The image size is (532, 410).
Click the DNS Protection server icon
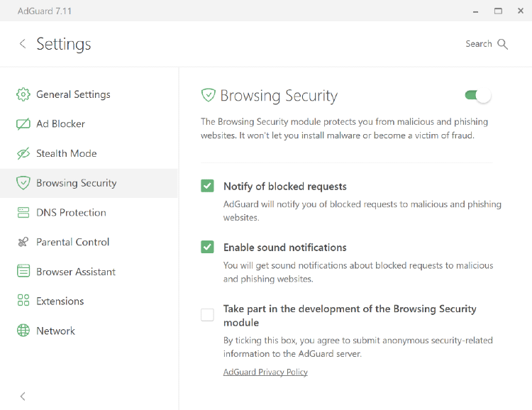click(23, 213)
